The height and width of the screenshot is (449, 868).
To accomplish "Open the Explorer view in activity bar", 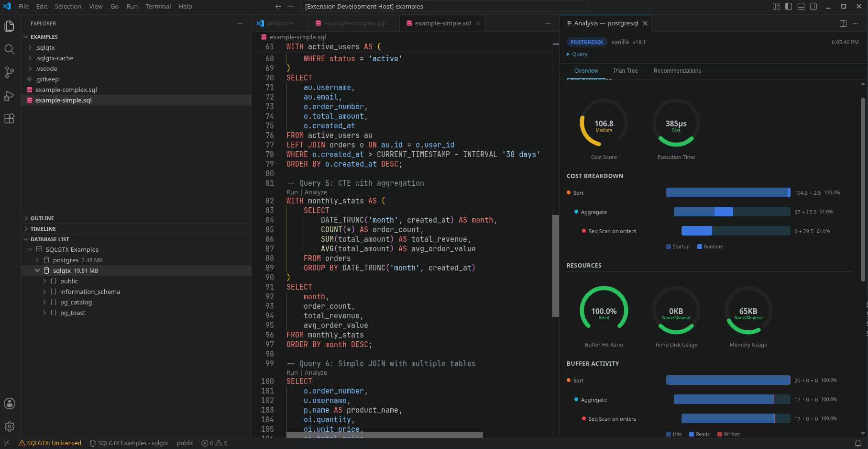I will point(10,26).
